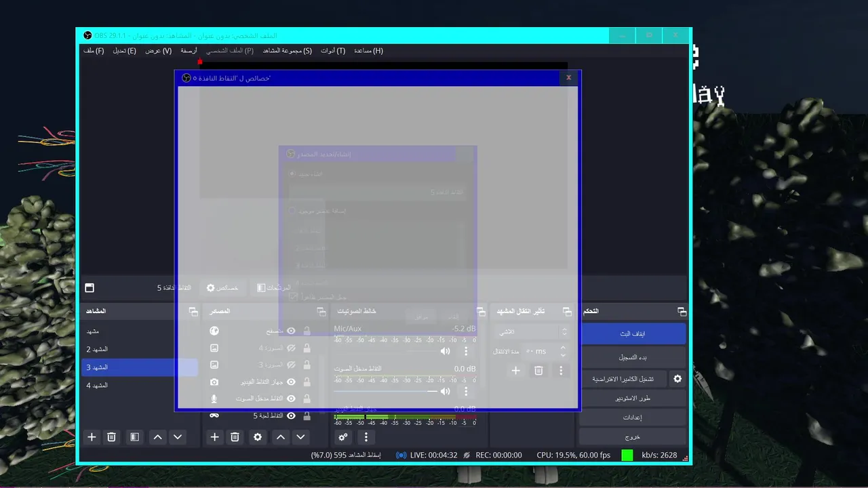This screenshot has width=868, height=488.
Task: Undock the Controls panel
Action: 682,311
